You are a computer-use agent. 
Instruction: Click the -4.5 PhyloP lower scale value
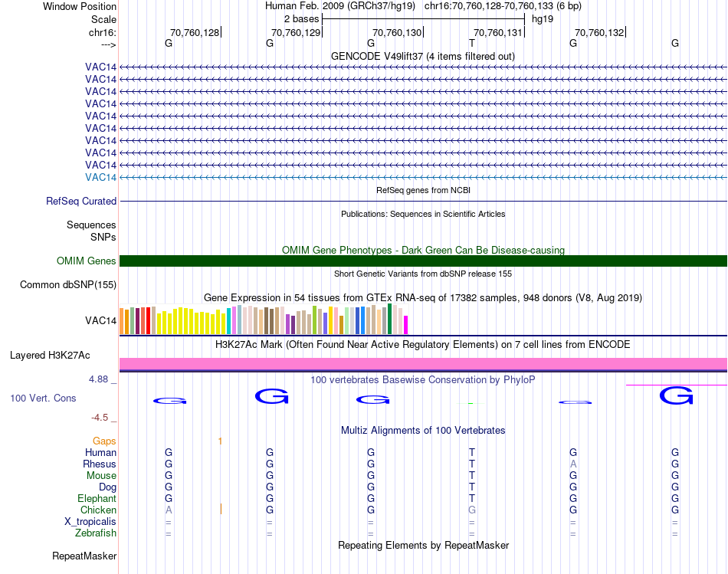(100, 418)
